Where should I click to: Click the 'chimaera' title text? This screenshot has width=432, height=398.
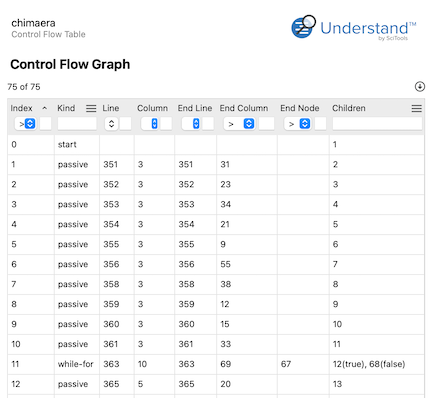[x=33, y=23]
